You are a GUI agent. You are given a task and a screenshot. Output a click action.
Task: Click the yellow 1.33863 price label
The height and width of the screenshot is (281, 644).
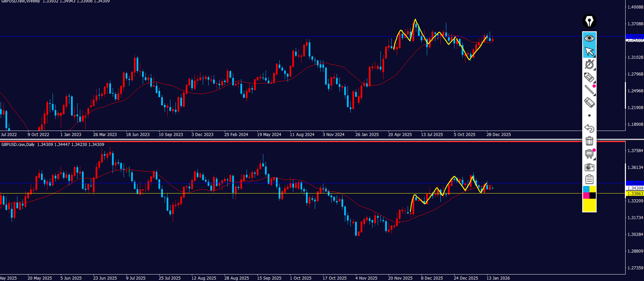pos(635,194)
